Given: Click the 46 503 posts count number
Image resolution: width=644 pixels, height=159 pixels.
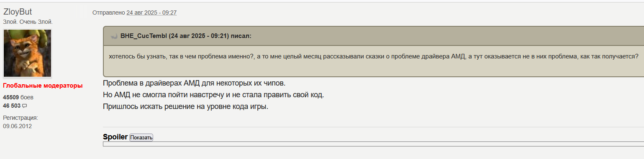Looking at the screenshot, I should pyautogui.click(x=12, y=106).
